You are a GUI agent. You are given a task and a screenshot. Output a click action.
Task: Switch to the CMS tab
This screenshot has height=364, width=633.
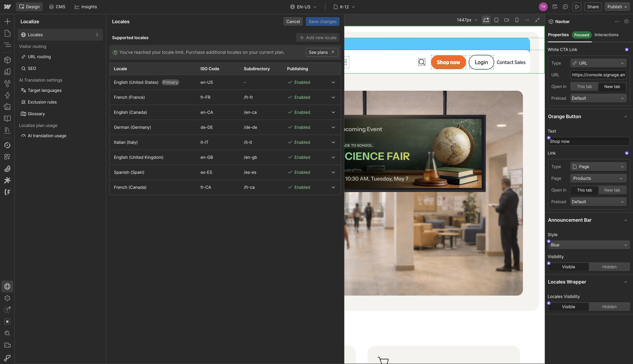57,7
